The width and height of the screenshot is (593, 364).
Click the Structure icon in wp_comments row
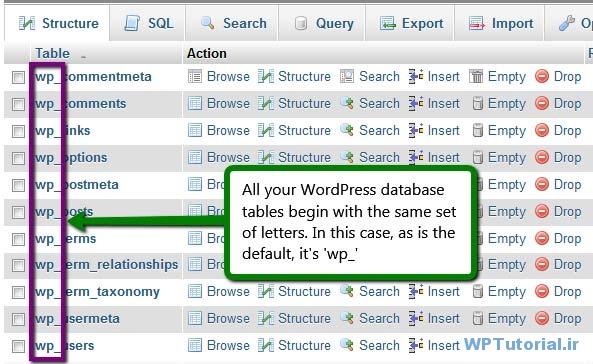(x=266, y=104)
